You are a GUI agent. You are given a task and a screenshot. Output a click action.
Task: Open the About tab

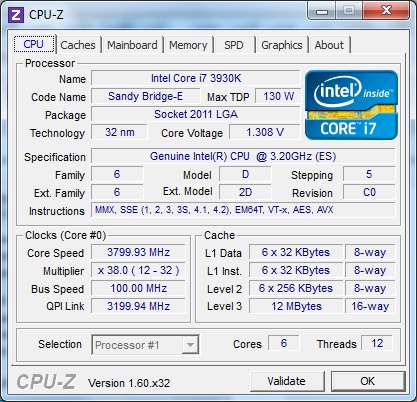click(329, 45)
